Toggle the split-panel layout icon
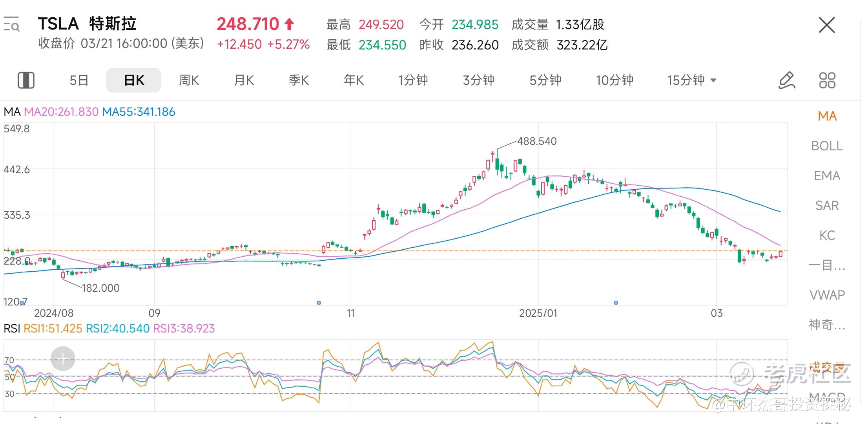This screenshot has height=424, width=868. click(x=26, y=80)
